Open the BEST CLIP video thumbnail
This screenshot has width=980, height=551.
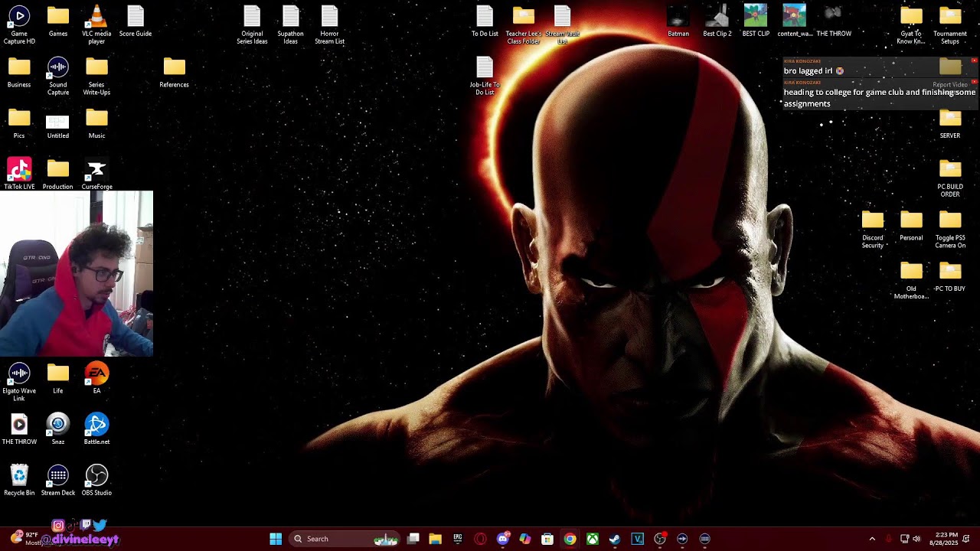(756, 21)
